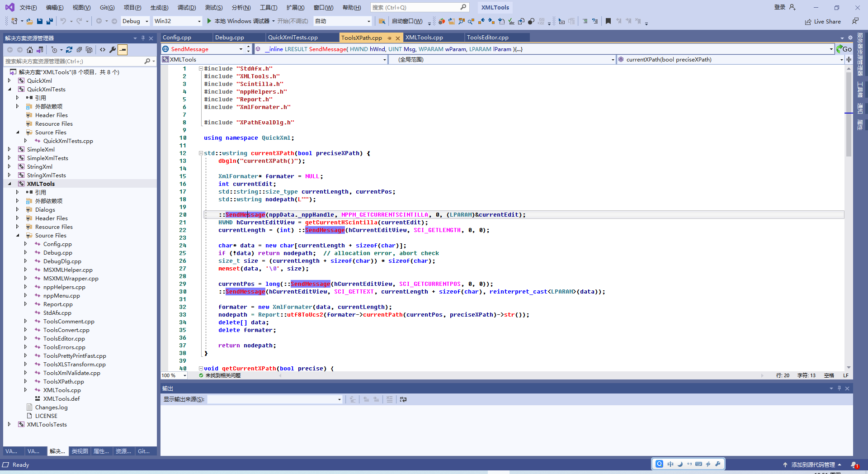868x474 pixels.
Task: Open Solution Explorer Properties wrench icon
Action: [113, 50]
